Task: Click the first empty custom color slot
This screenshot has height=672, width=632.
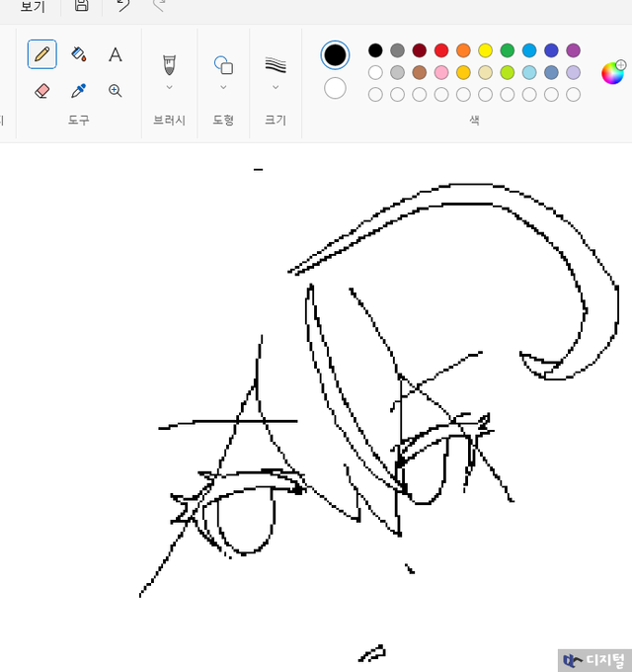Action: tap(375, 94)
